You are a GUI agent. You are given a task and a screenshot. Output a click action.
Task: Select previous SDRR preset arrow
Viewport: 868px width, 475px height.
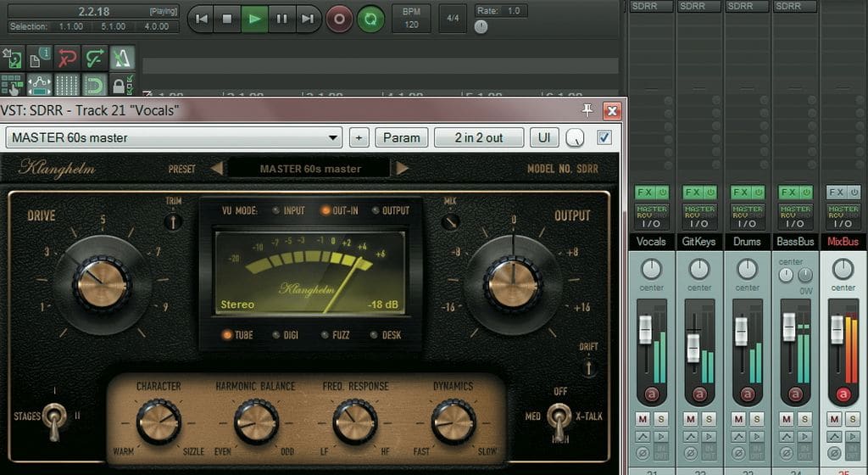click(x=217, y=168)
